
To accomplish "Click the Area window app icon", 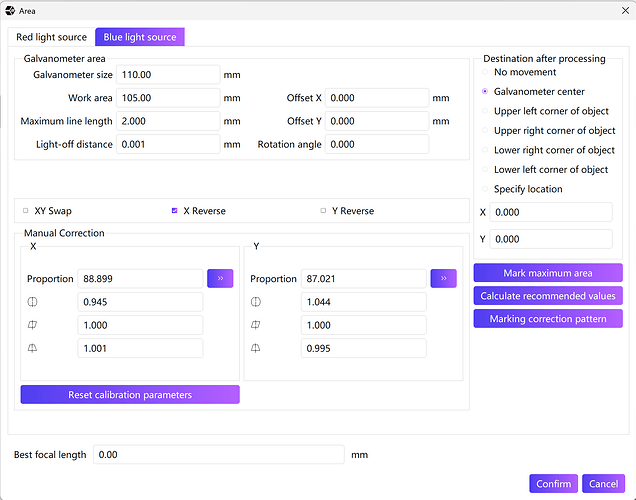I will (x=10, y=11).
